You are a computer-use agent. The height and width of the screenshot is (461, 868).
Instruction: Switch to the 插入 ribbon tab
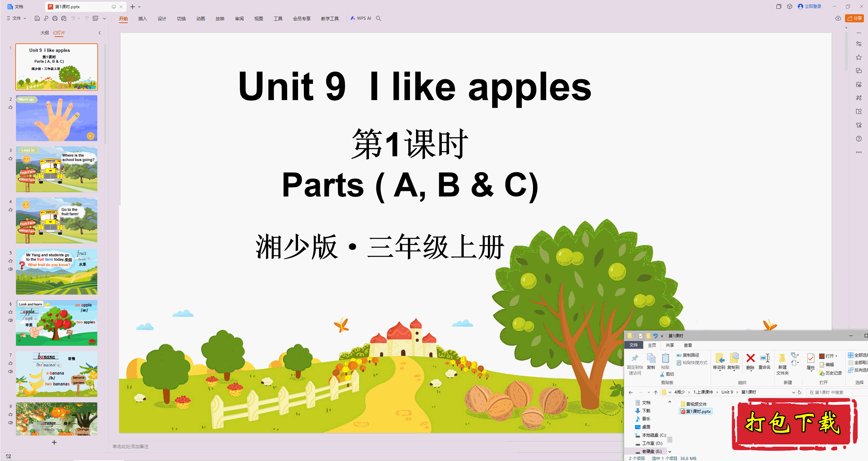point(142,19)
